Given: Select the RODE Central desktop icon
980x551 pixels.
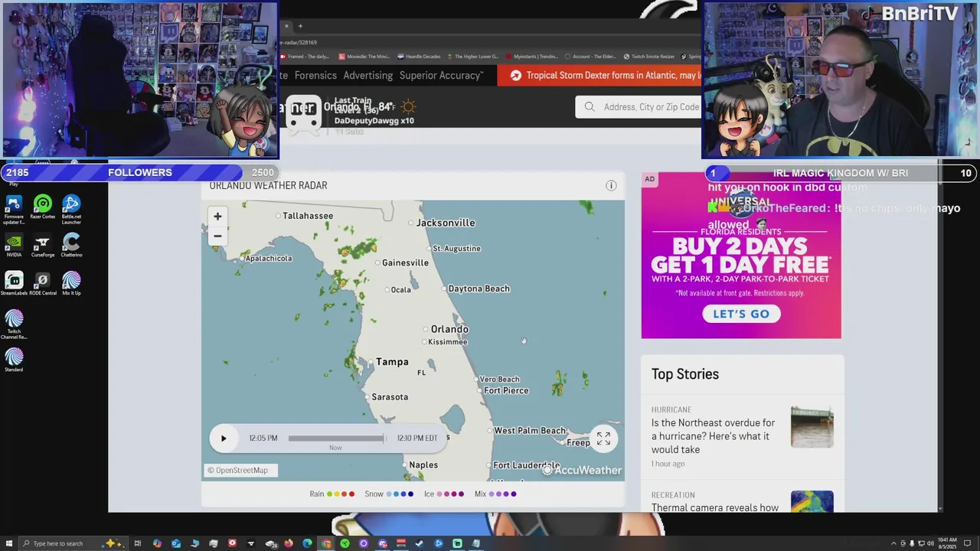Looking at the screenshot, I should click(43, 284).
